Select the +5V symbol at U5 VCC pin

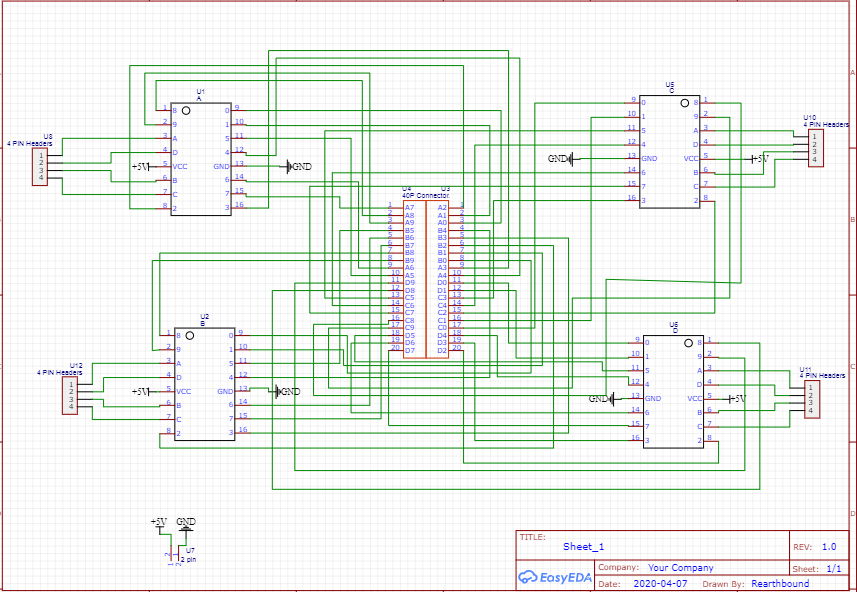[x=760, y=159]
